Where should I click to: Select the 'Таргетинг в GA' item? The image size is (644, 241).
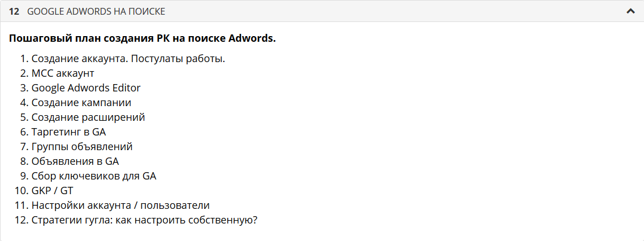click(68, 132)
